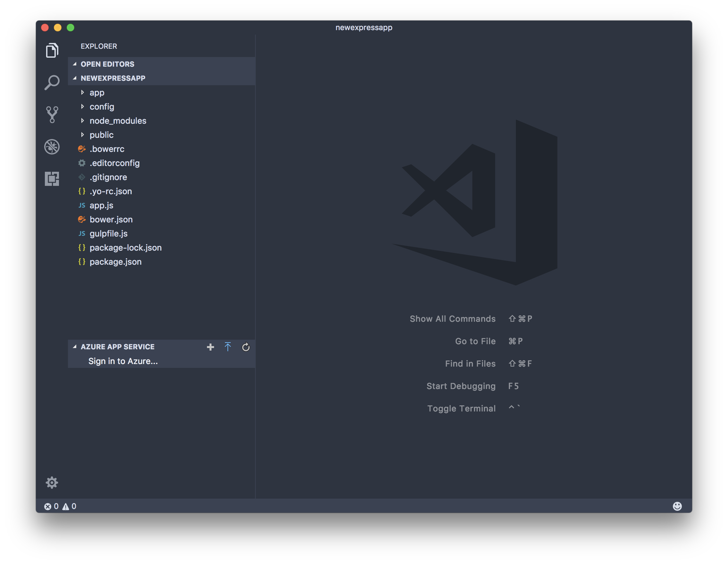Click the plus icon in Azure App Service
728x564 pixels.
210,347
